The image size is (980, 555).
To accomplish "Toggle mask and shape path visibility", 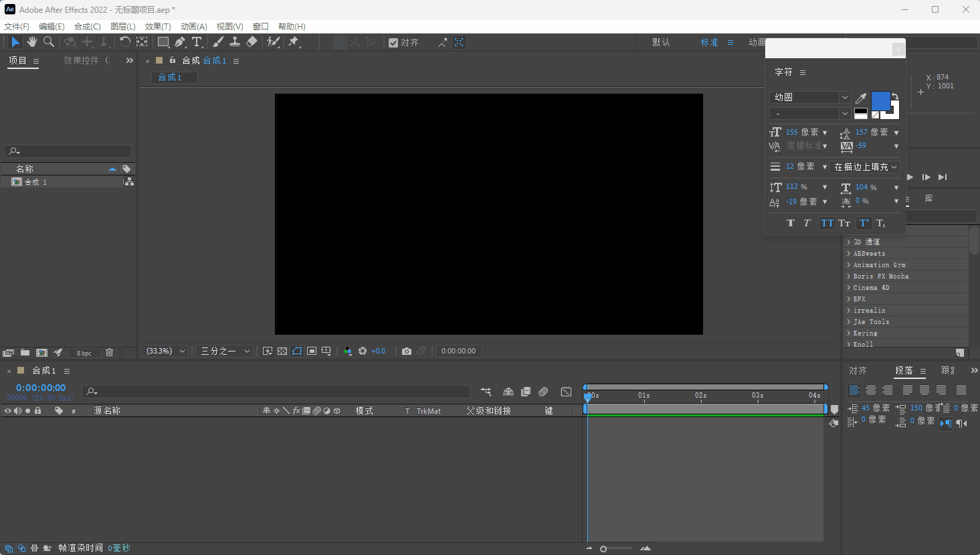I will click(x=297, y=351).
